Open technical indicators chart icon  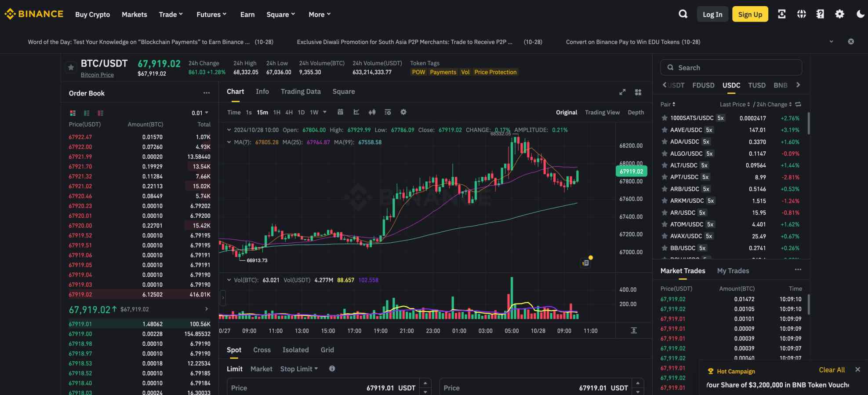point(356,112)
